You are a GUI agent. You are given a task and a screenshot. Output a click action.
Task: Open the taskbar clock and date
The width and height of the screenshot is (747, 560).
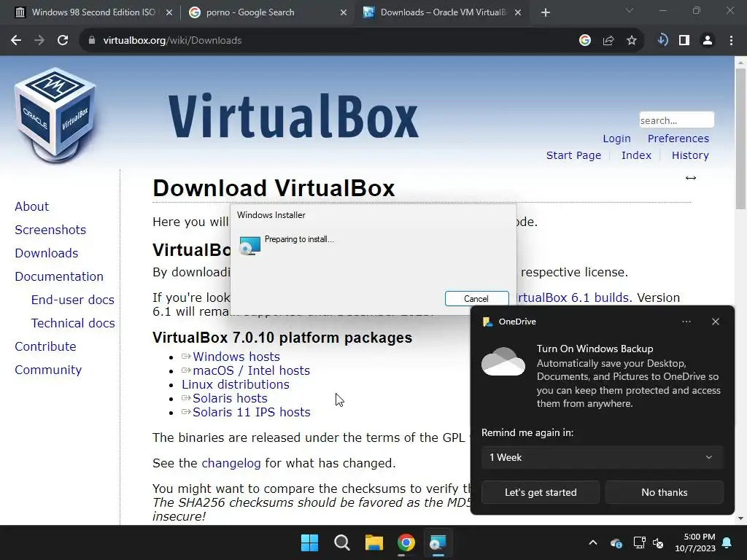pos(695,542)
